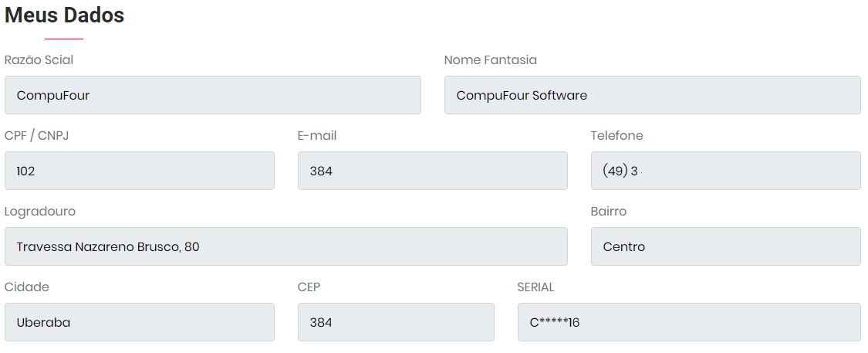This screenshot has width=868, height=353.
Task: Click the CPF / CNPJ input showing 102
Action: [x=139, y=171]
